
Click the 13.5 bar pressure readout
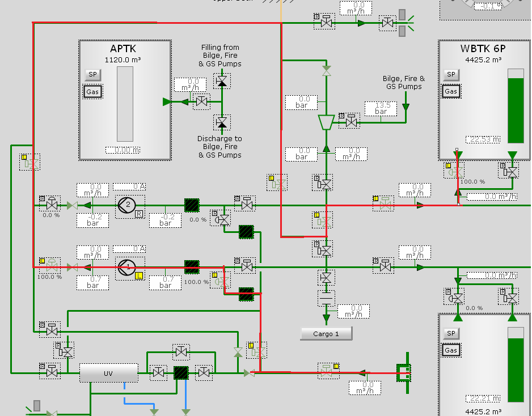(381, 108)
